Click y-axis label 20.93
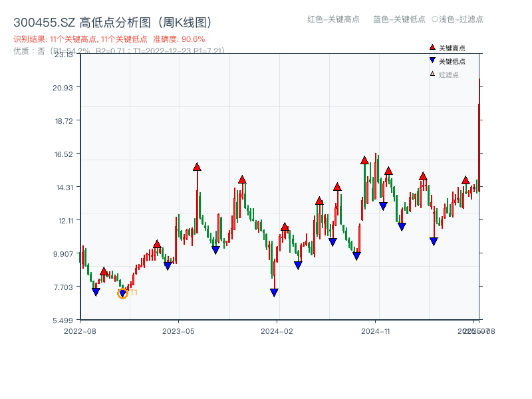Viewport: 532px width, 399px height. click(63, 88)
